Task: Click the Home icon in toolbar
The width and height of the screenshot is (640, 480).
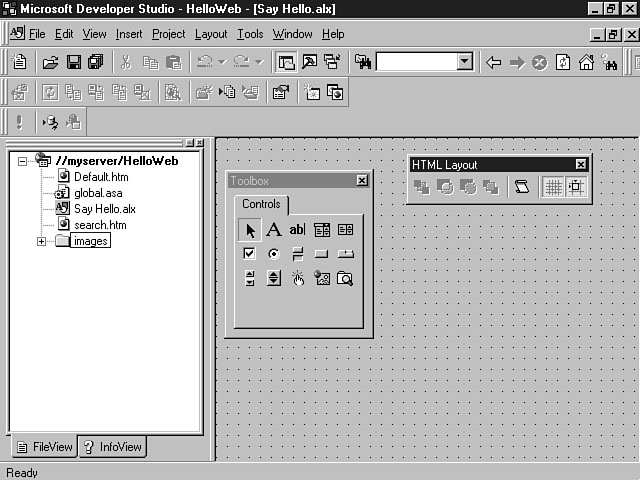Action: [586, 62]
